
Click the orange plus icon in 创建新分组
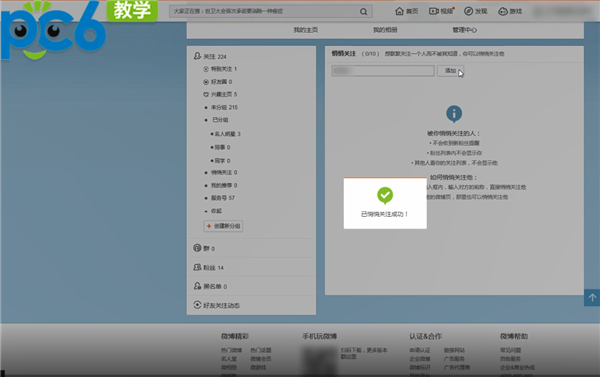point(209,226)
